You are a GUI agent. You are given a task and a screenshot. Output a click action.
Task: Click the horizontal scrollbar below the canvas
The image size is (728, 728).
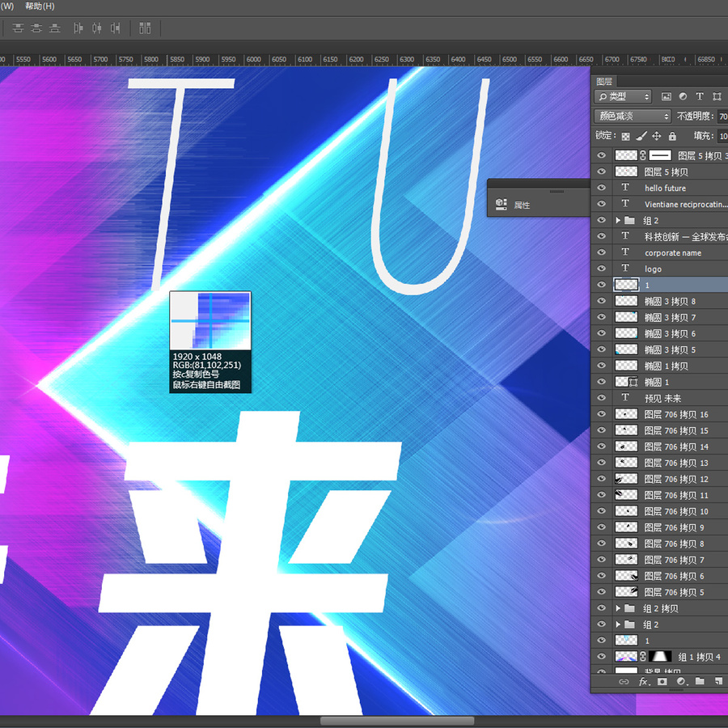coord(397,721)
